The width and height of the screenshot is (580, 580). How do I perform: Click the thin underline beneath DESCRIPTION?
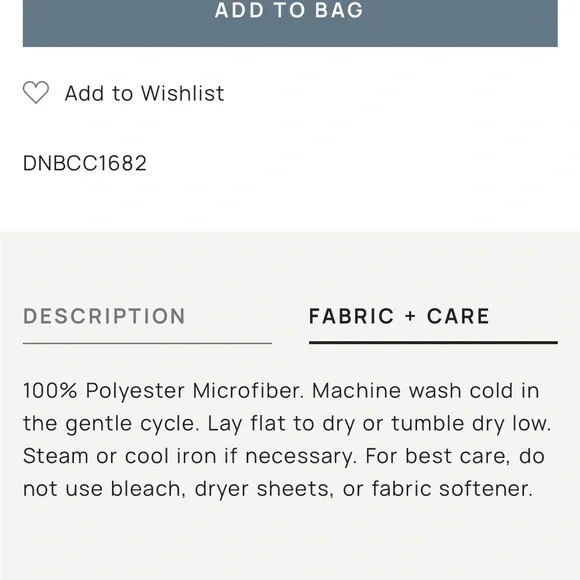click(147, 343)
